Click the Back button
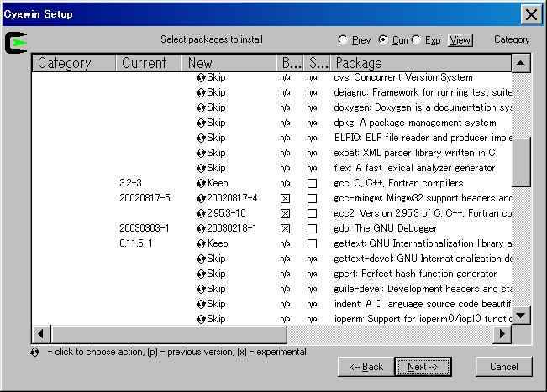 (x=366, y=367)
